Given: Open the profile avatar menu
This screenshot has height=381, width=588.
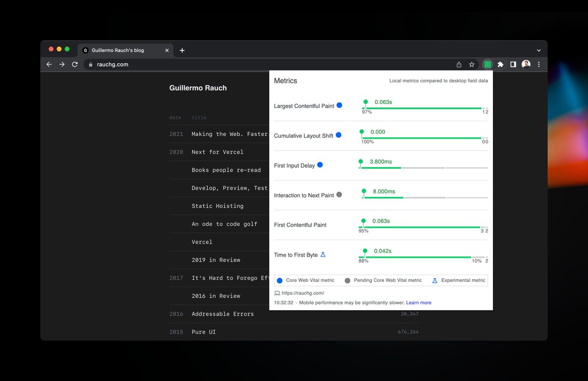Looking at the screenshot, I should click(526, 64).
